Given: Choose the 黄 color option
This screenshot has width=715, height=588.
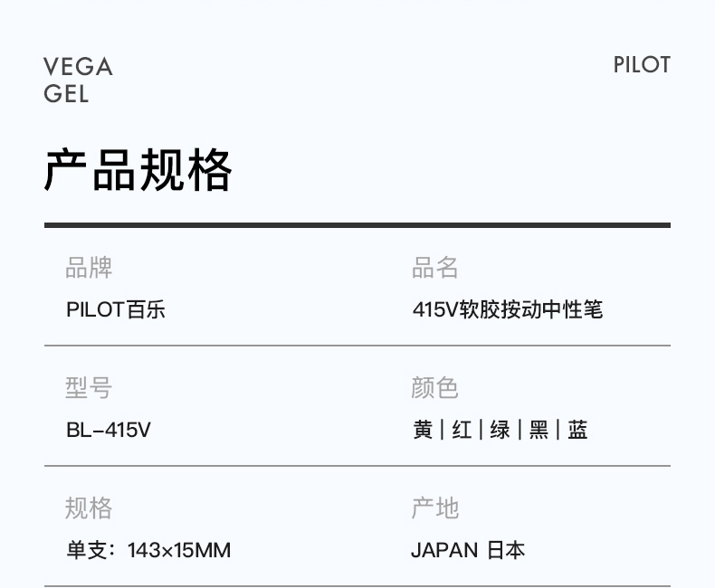Looking at the screenshot, I should pyautogui.click(x=423, y=430).
